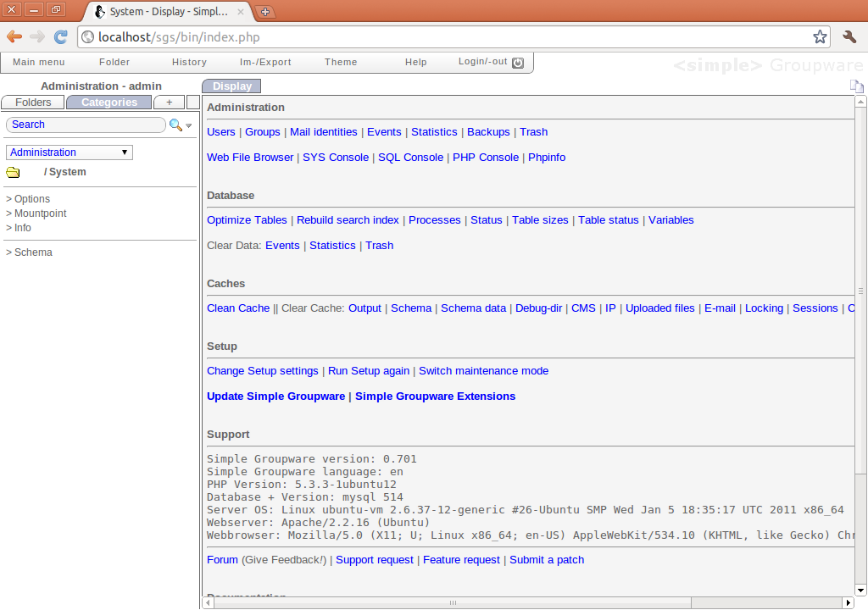Click Update Simple Groupware
Image resolution: width=868 pixels, height=610 pixels.
[x=275, y=396]
